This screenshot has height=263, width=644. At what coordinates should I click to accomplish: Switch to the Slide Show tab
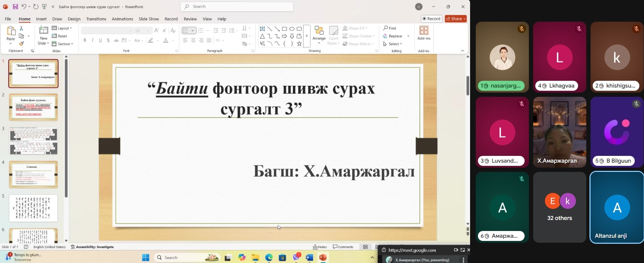[149, 19]
